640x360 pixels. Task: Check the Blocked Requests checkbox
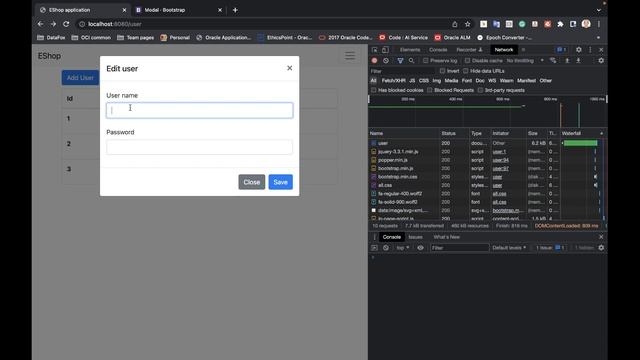pos(429,90)
